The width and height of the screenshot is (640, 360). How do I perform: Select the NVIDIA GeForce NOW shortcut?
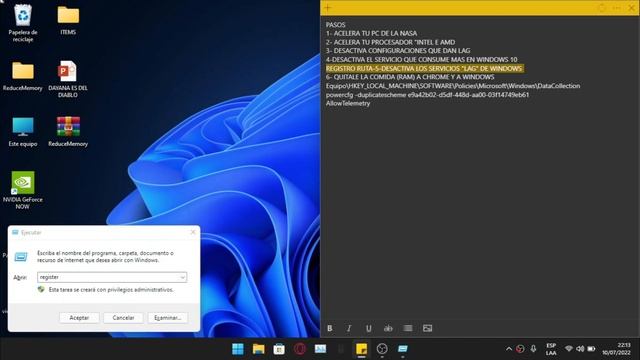[x=23, y=190]
